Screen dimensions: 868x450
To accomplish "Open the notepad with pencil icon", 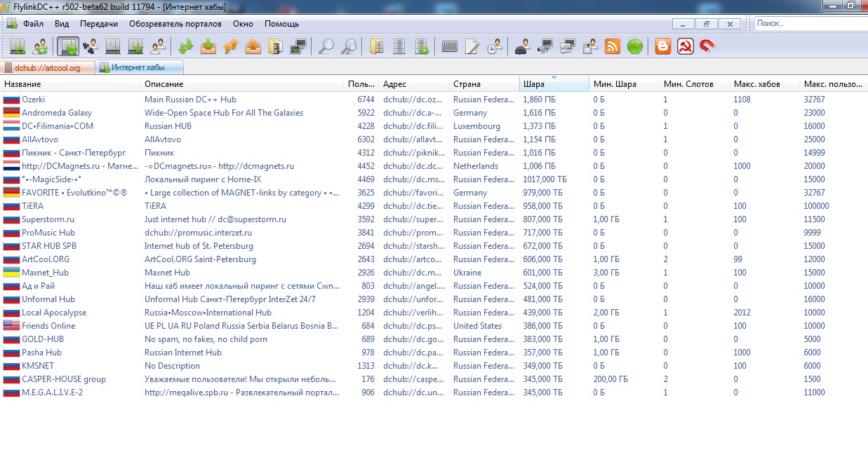I will click(472, 47).
